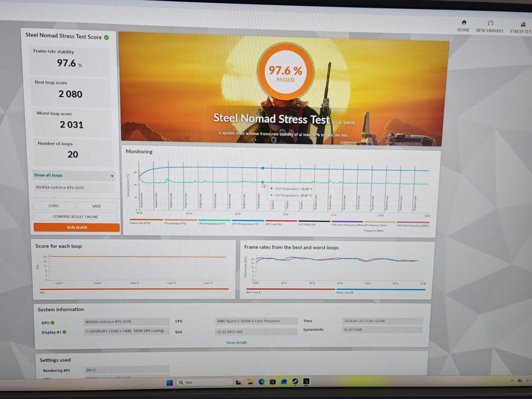The height and width of the screenshot is (399, 532).
Task: Click the DISPLAY1 2560 × 1440 field
Action: pyautogui.click(x=126, y=330)
